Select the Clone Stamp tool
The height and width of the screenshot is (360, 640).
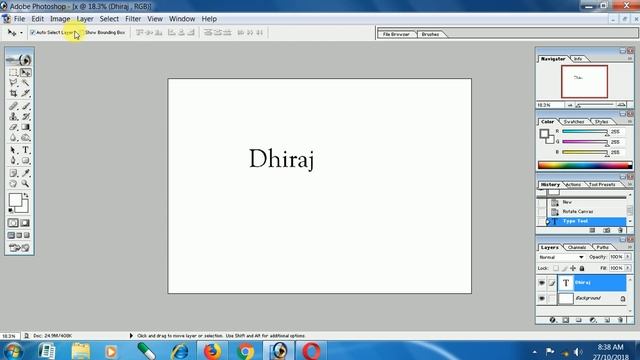click(13, 117)
